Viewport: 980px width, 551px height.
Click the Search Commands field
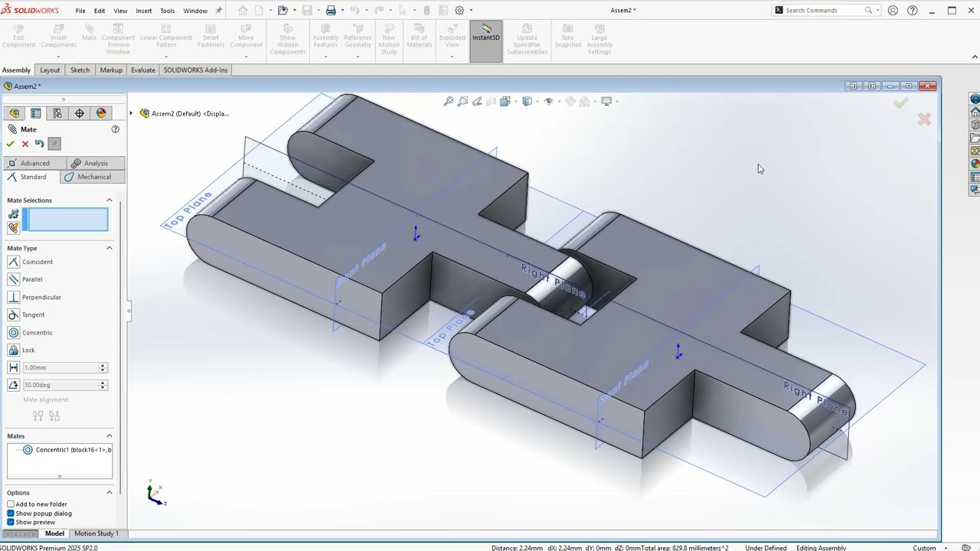pyautogui.click(x=824, y=11)
